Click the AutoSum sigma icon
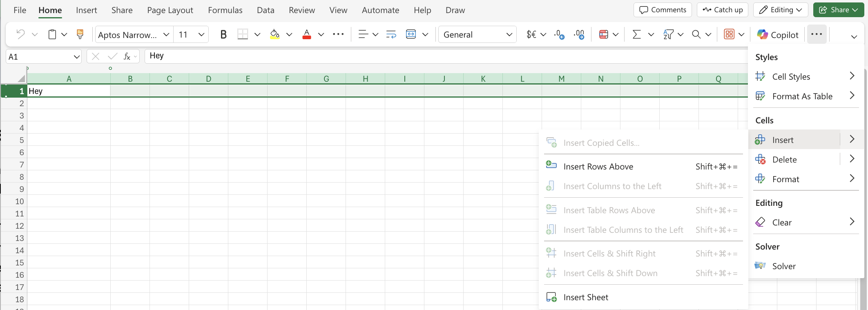Image resolution: width=868 pixels, height=310 pixels. click(636, 34)
